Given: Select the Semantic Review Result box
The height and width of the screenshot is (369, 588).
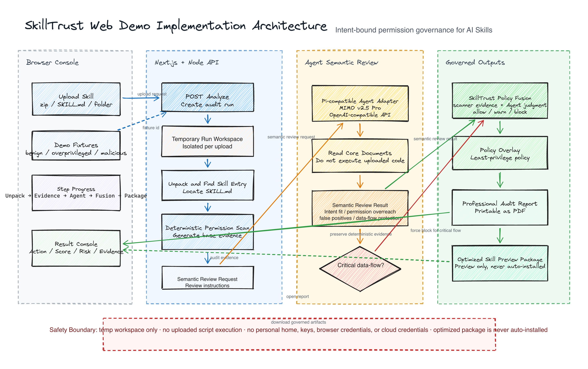Looking at the screenshot, I should [x=360, y=208].
